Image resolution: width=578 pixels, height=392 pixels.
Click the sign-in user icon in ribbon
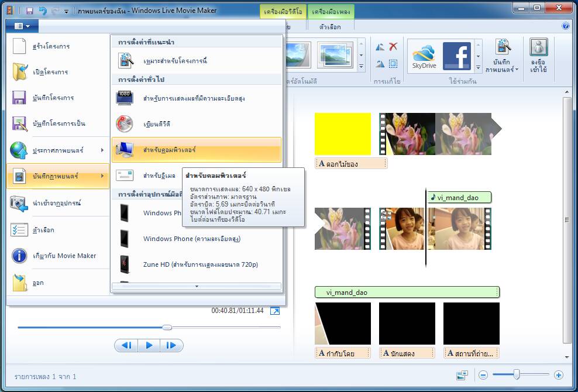(539, 56)
